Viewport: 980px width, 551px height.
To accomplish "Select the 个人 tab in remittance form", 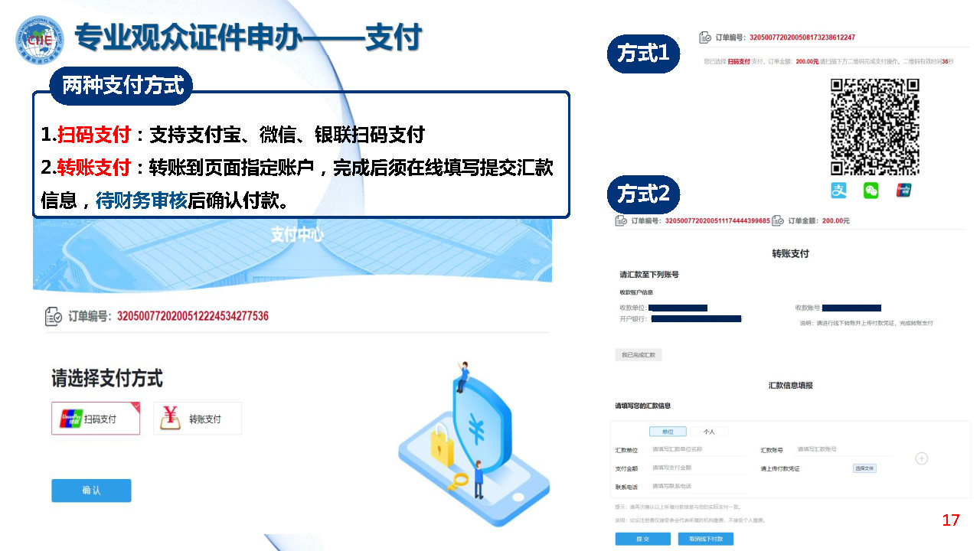I will 709,432.
